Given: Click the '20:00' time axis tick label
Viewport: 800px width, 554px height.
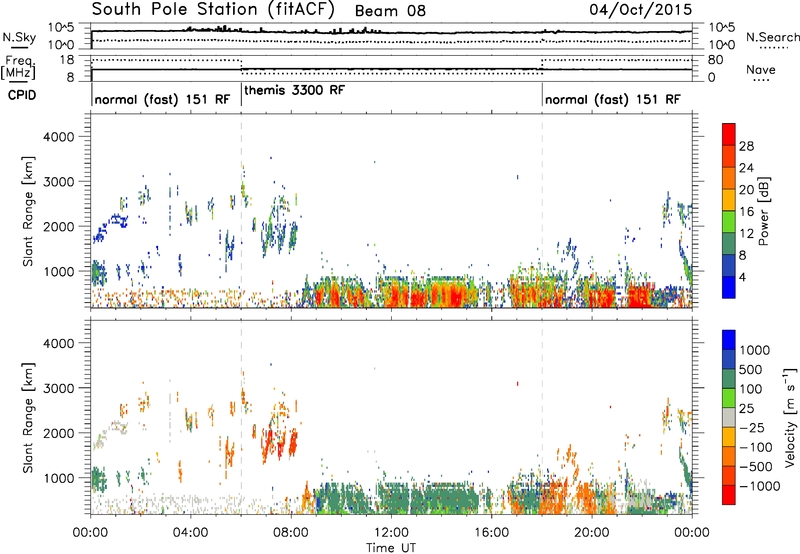Looking at the screenshot, I should click(591, 533).
